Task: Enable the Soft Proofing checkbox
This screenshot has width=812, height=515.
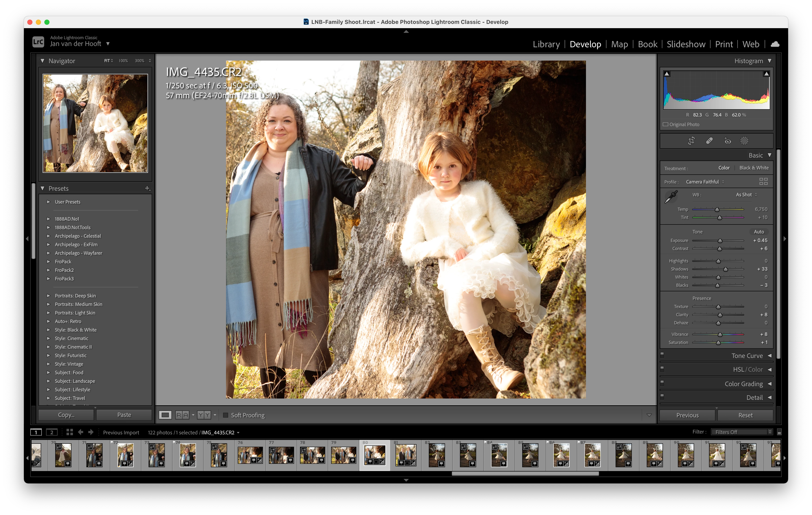Action: pos(226,415)
